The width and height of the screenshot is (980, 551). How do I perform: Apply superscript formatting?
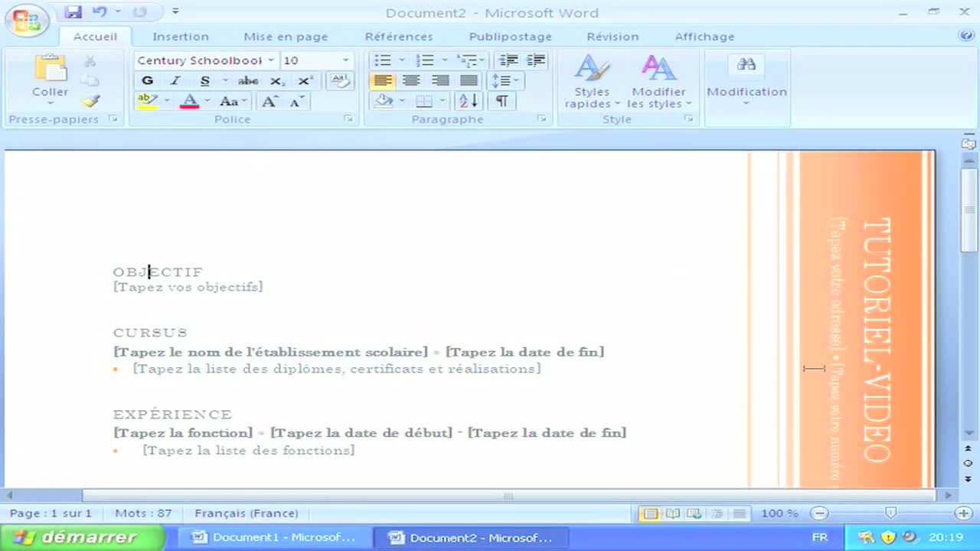tap(304, 80)
